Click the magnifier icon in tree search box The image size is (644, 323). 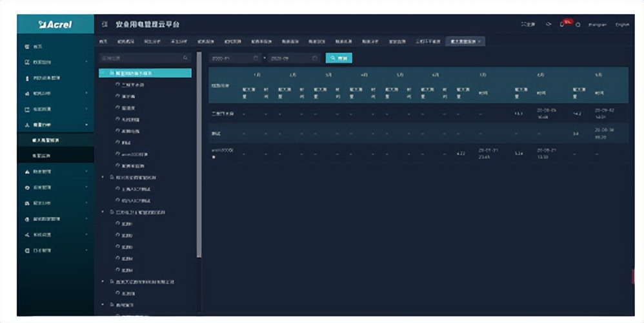[x=185, y=58]
